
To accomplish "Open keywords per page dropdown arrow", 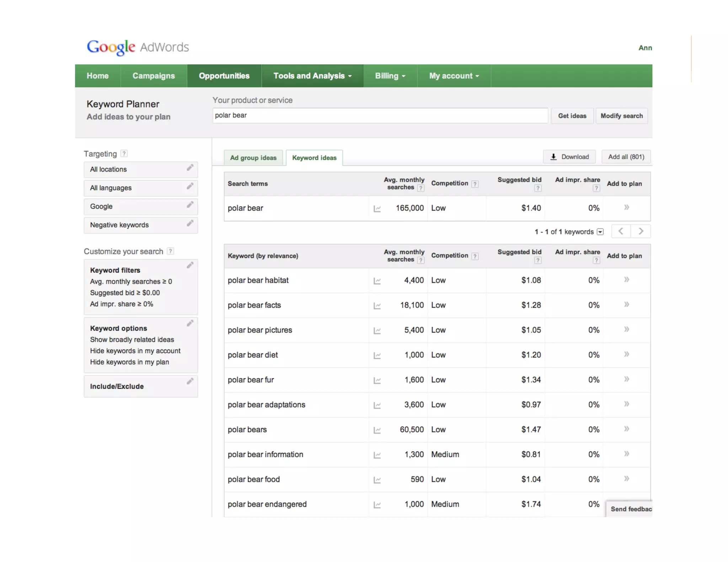I will tap(600, 232).
